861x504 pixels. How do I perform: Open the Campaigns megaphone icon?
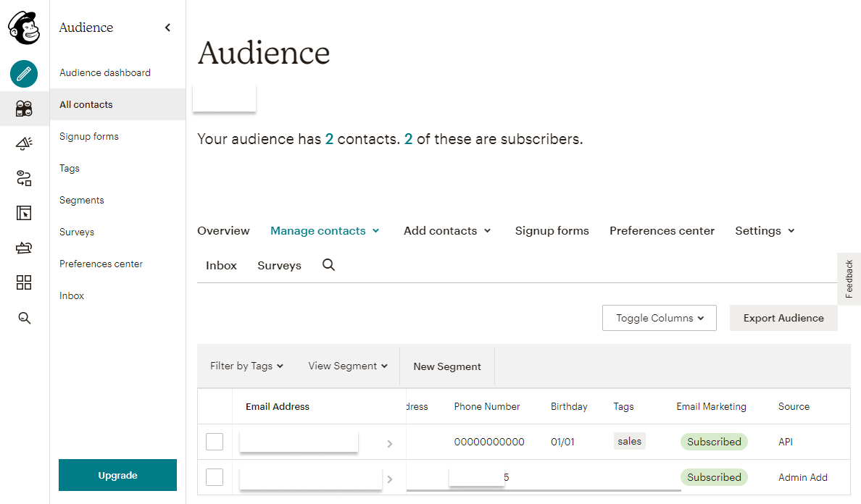(x=24, y=143)
